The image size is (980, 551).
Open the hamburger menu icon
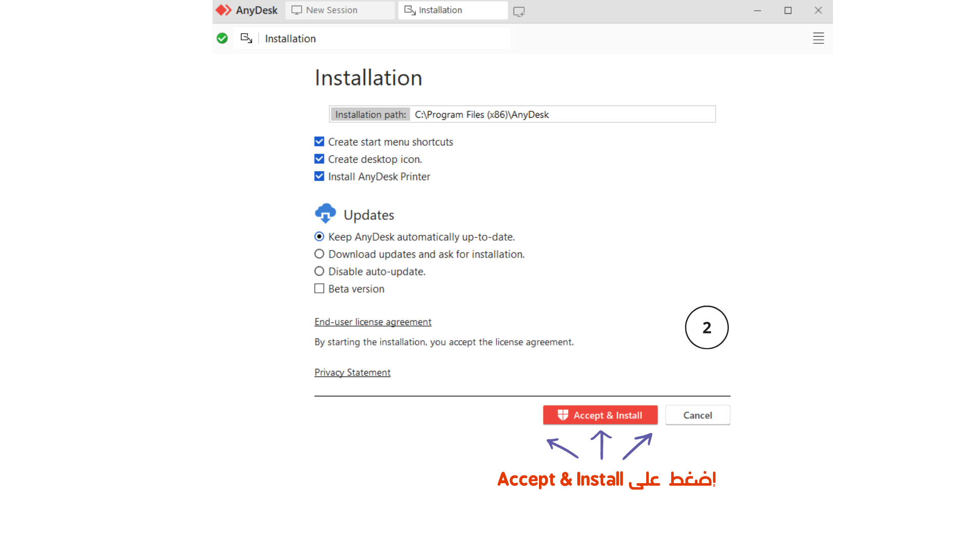click(818, 38)
